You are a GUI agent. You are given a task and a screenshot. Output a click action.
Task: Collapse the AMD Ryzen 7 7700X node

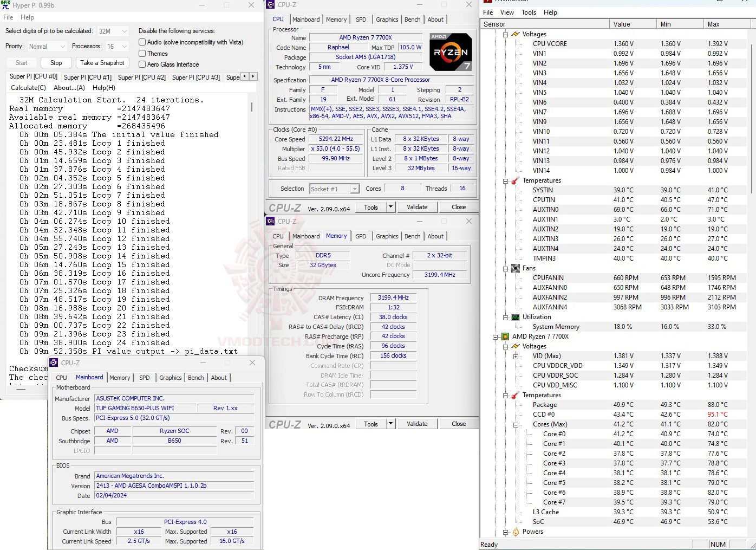point(495,337)
